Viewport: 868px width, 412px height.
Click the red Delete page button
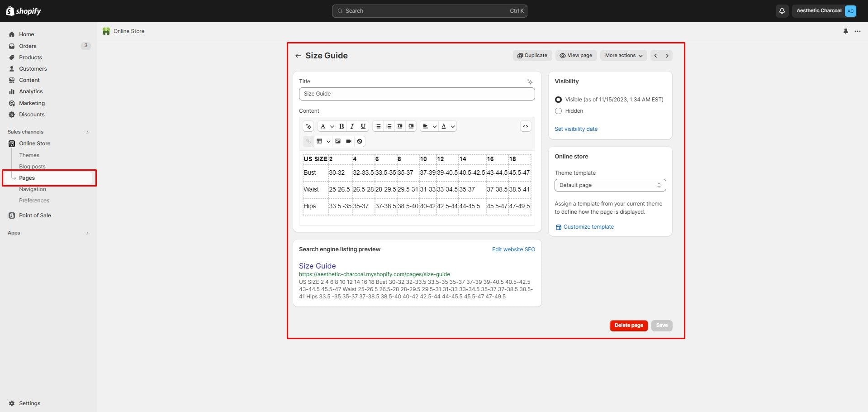pyautogui.click(x=628, y=326)
